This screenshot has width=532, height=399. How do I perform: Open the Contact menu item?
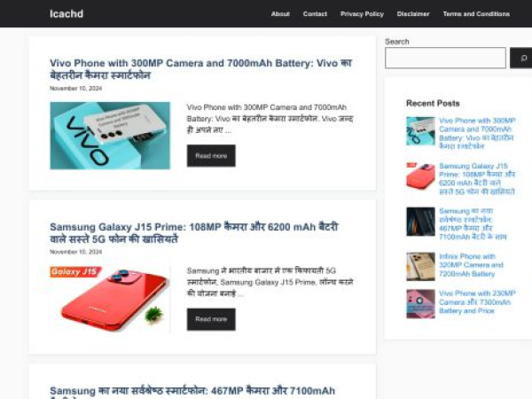click(x=315, y=14)
